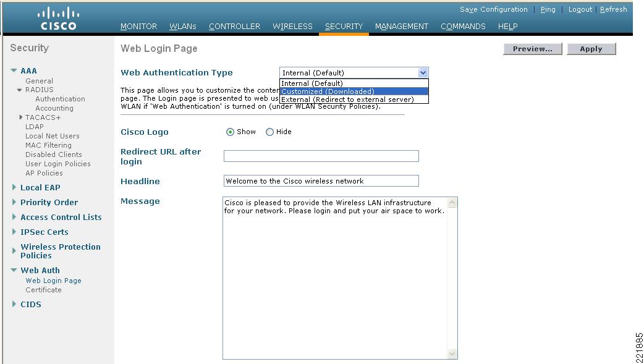Expand the Access Control Lists section
Viewport: 644px width, 364px height.
(x=14, y=217)
